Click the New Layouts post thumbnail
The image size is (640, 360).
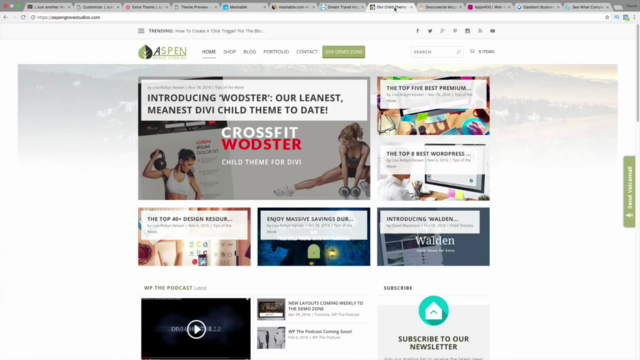click(x=271, y=309)
